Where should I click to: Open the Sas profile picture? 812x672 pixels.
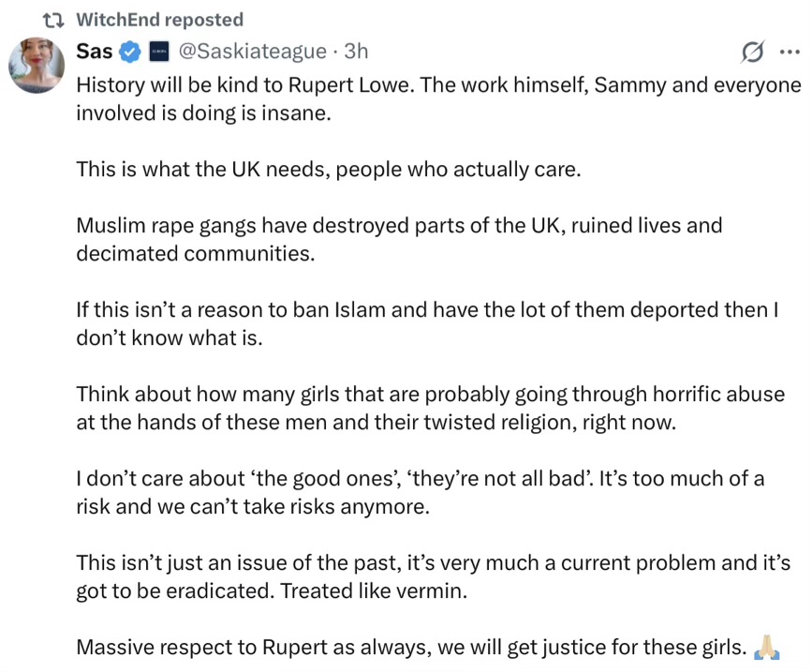click(37, 64)
